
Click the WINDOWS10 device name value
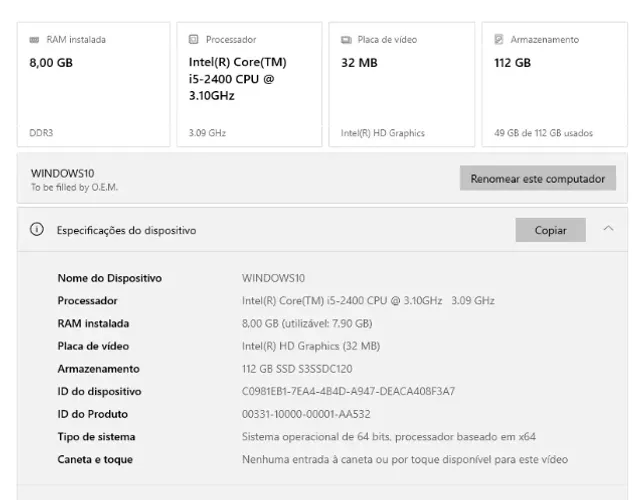pos(273,278)
